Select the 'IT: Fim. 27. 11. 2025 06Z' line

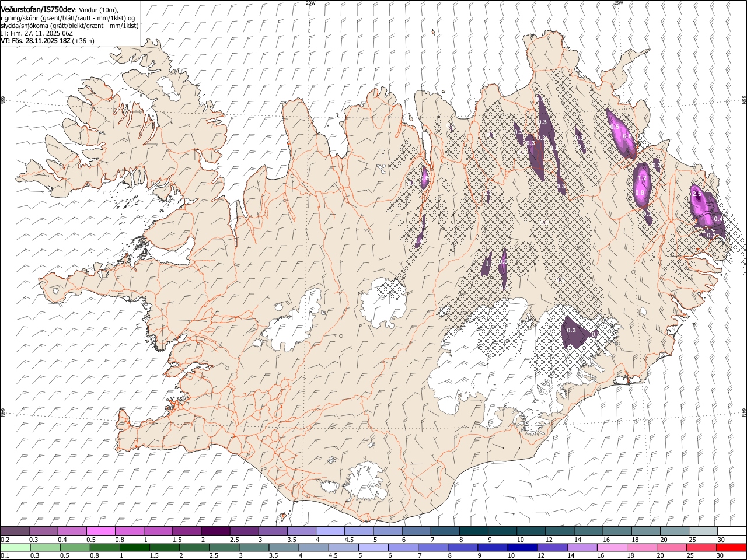[37, 34]
